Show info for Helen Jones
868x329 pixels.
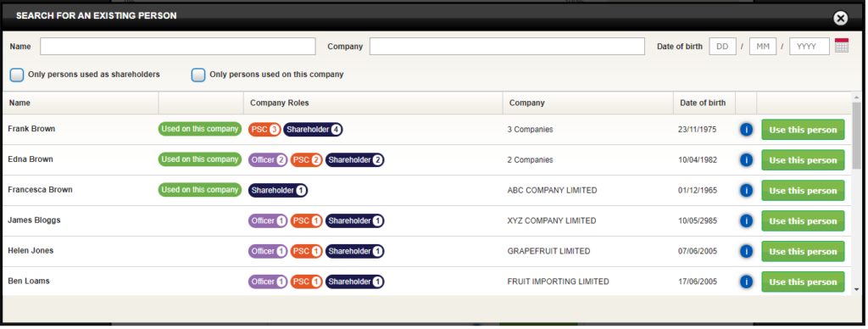point(746,252)
